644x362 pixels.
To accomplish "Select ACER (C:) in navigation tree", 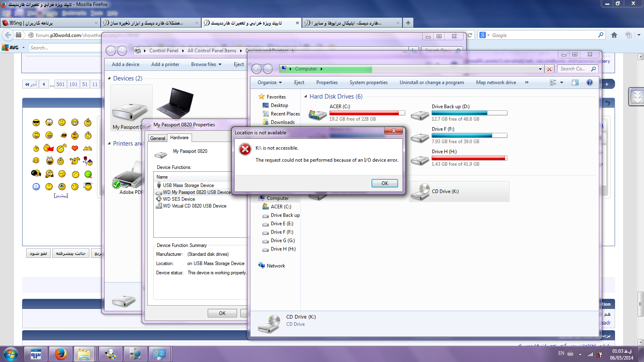I will tap(281, 207).
